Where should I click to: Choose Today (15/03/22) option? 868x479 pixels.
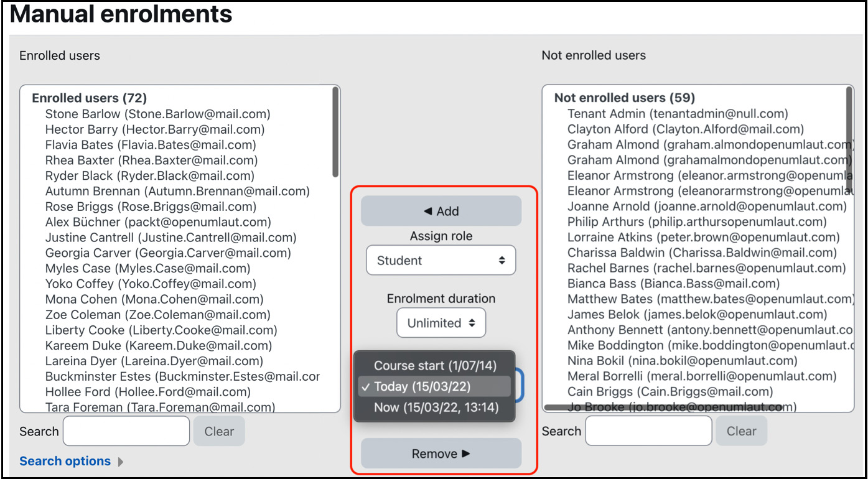pos(435,386)
